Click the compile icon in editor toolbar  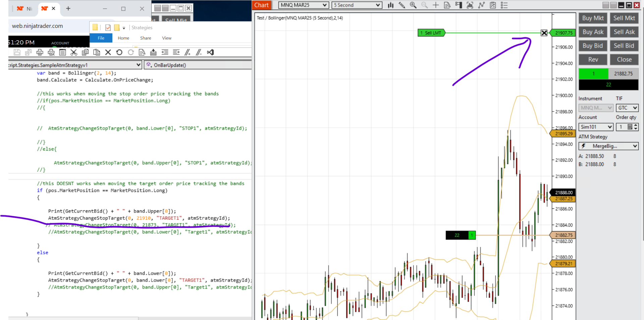tap(153, 52)
